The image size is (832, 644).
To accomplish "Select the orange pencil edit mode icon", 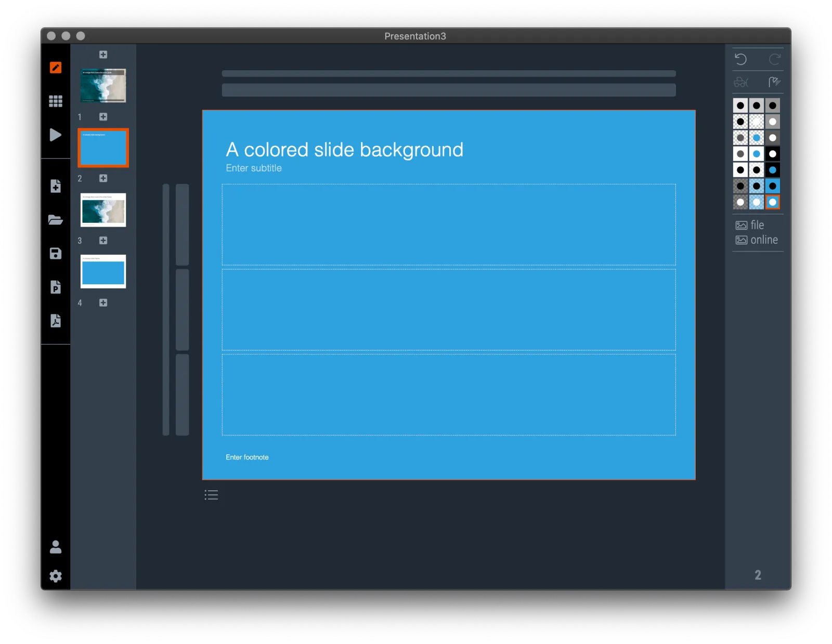I will [56, 68].
